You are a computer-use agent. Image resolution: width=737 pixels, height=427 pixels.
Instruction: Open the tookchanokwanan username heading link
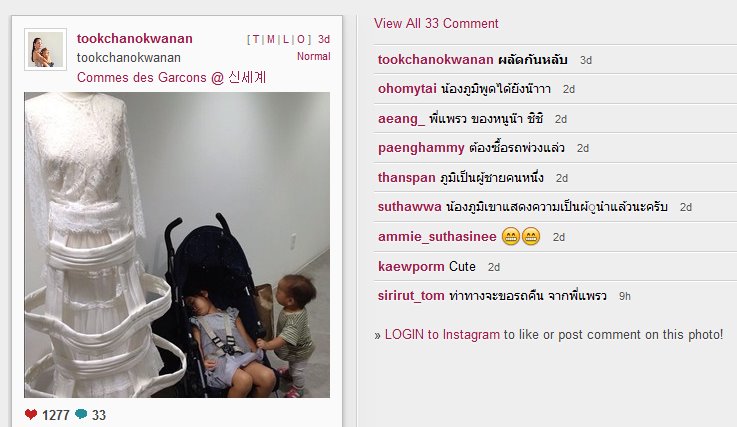tap(135, 39)
